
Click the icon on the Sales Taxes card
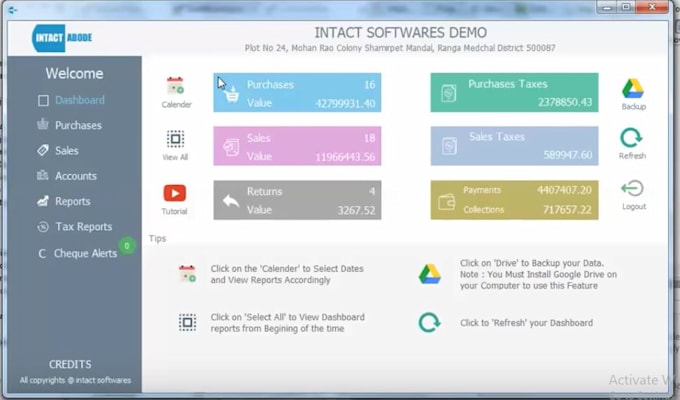(x=449, y=146)
